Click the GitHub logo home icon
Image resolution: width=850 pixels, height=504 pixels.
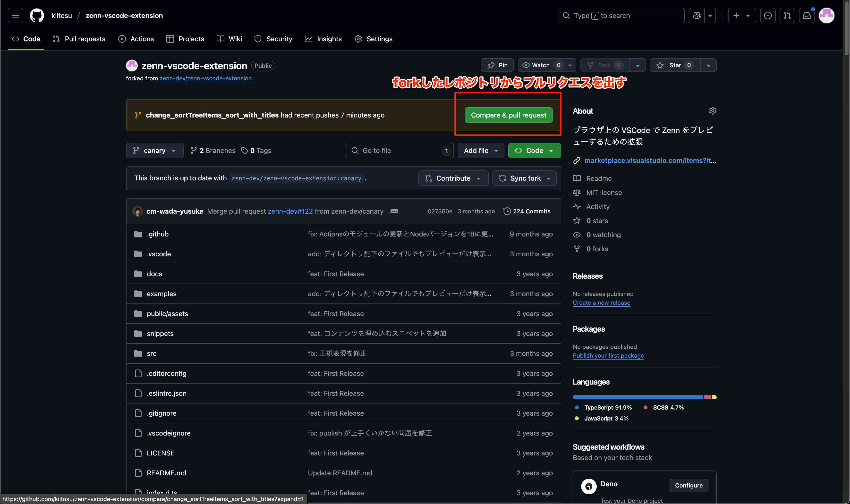(x=37, y=16)
